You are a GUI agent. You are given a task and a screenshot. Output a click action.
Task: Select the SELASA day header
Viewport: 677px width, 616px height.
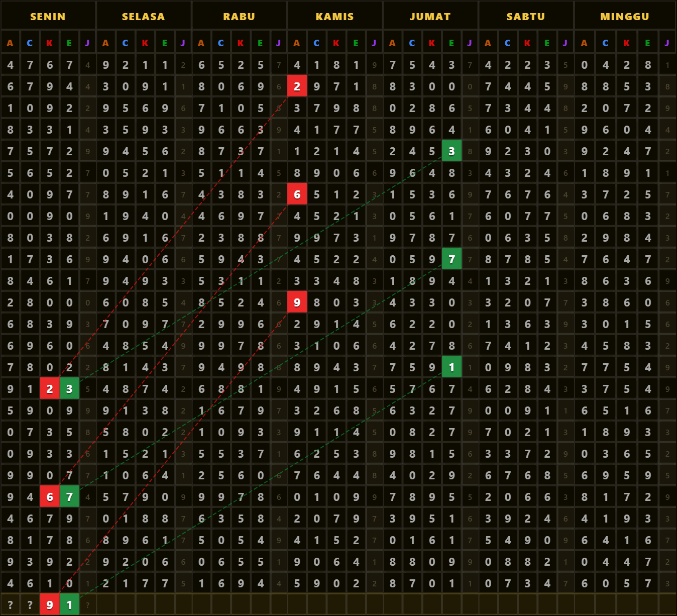tap(144, 16)
